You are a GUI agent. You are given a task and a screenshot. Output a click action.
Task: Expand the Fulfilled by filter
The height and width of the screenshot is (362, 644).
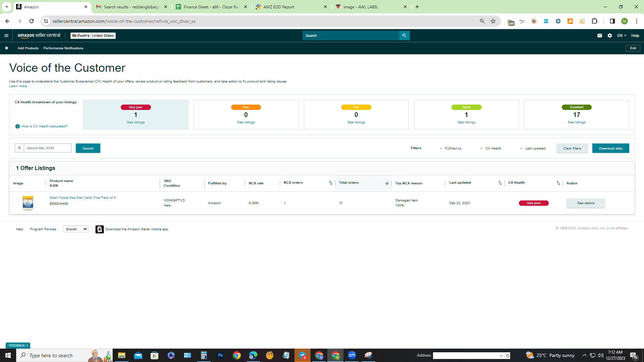click(450, 148)
